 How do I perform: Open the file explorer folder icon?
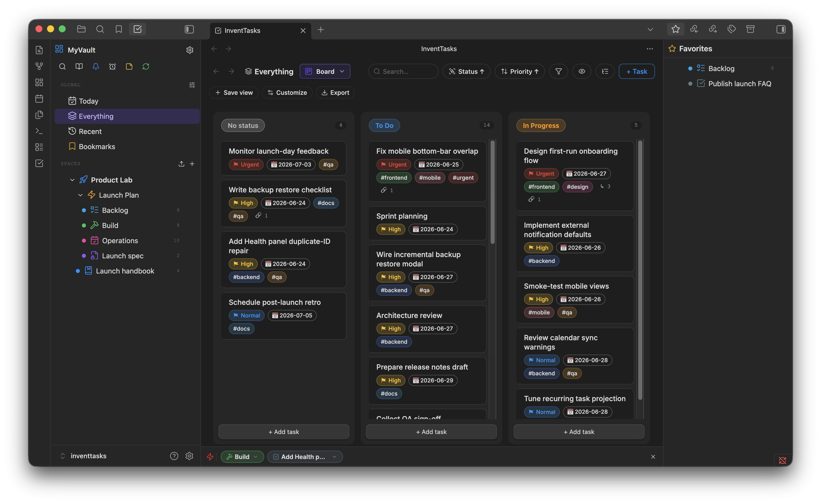(81, 29)
